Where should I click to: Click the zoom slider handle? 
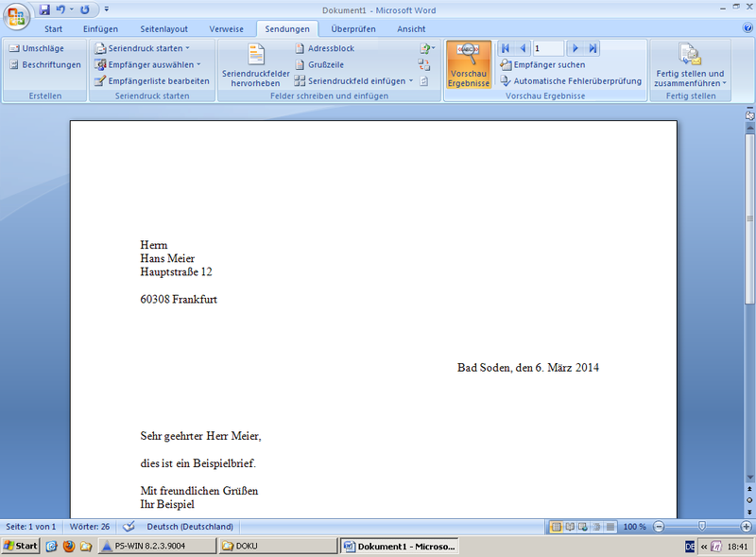click(x=702, y=526)
